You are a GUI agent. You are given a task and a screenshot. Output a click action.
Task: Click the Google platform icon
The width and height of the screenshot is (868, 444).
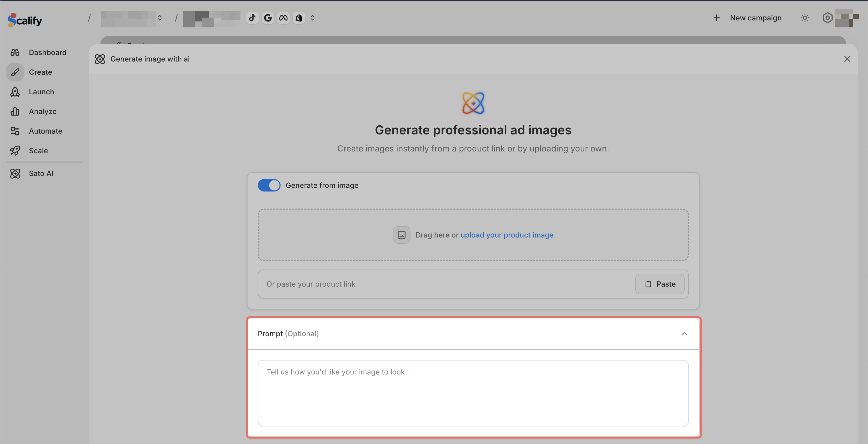(268, 18)
